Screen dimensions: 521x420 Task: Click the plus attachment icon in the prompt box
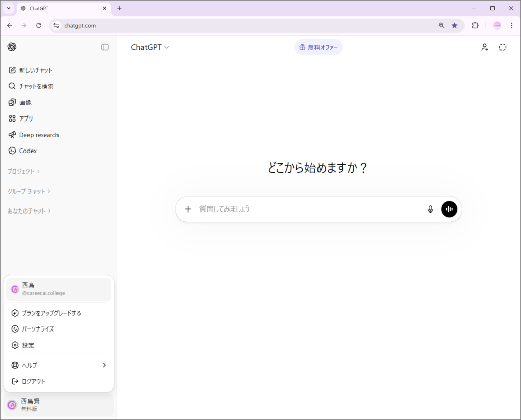188,209
